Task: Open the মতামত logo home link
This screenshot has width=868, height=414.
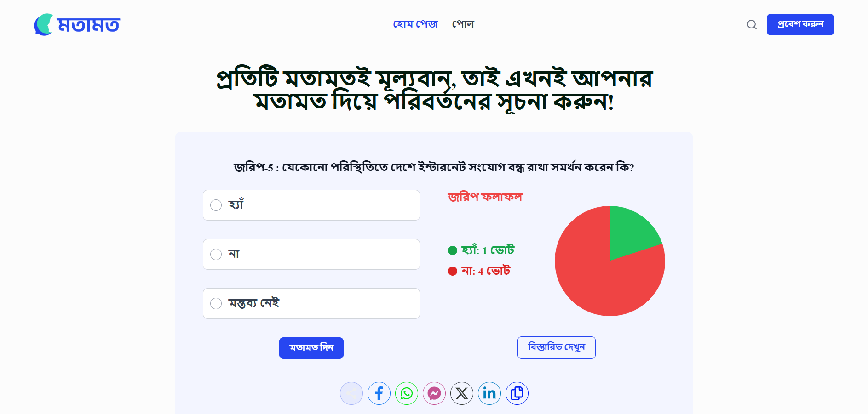Action: click(x=77, y=24)
